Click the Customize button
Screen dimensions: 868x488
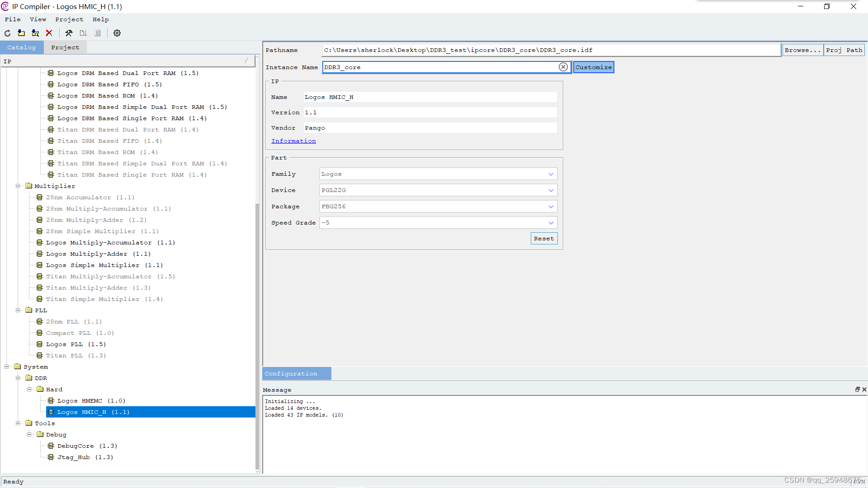[593, 67]
